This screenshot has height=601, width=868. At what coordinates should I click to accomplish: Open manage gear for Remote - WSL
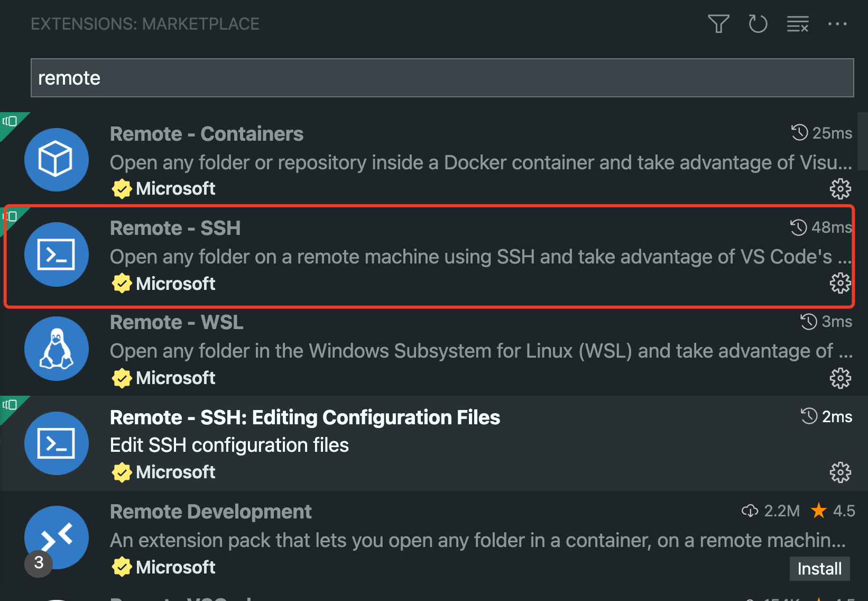840,378
